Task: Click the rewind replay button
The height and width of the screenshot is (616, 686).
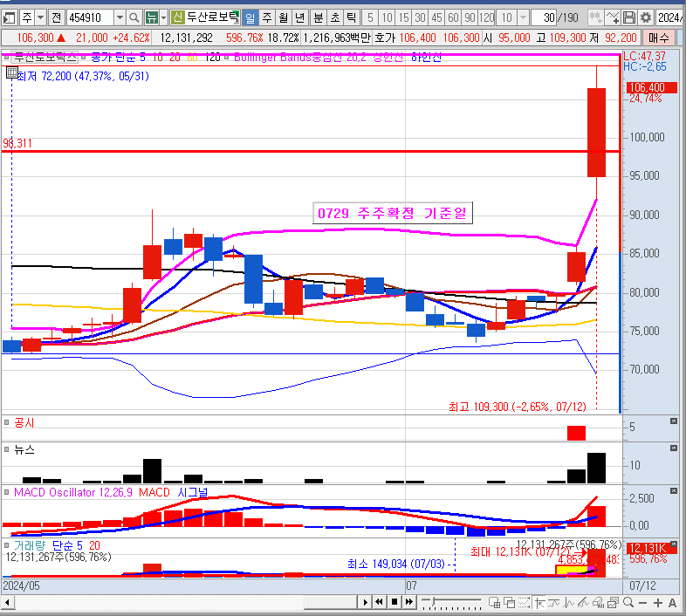Action: [380, 602]
